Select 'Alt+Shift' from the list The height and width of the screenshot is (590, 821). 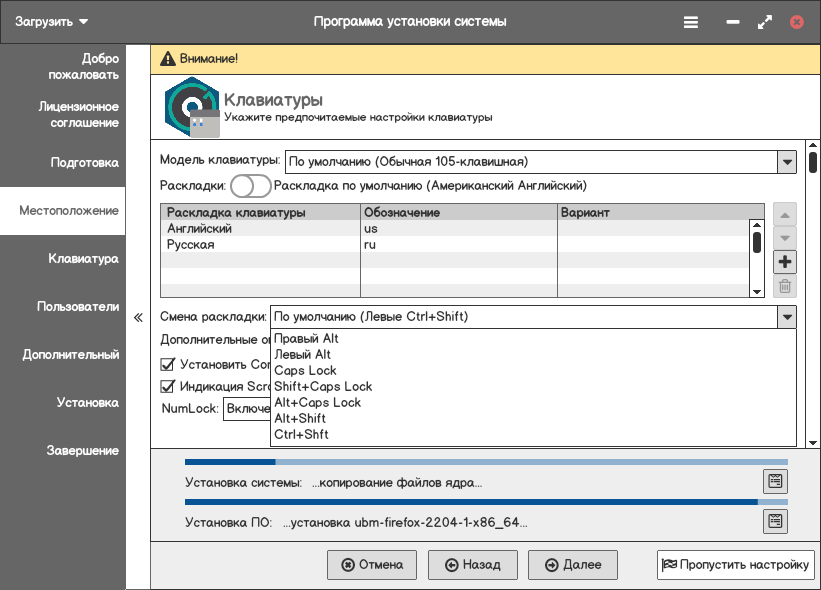click(300, 419)
